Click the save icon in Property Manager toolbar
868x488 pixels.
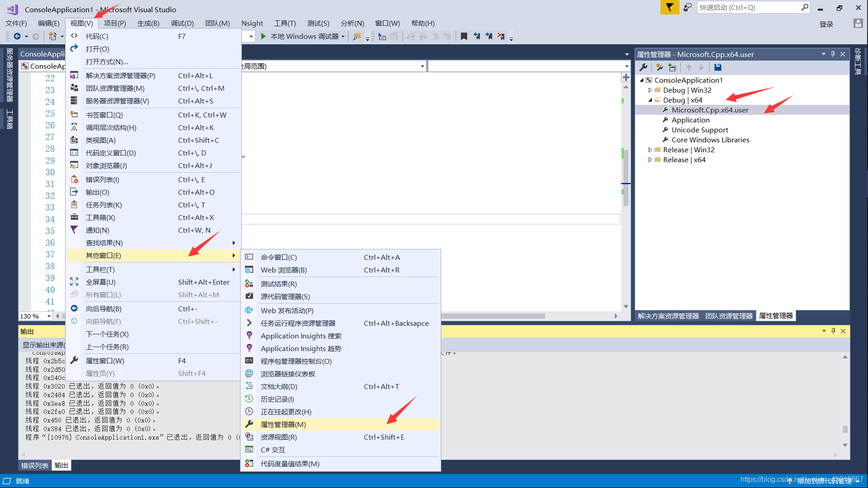click(x=717, y=67)
